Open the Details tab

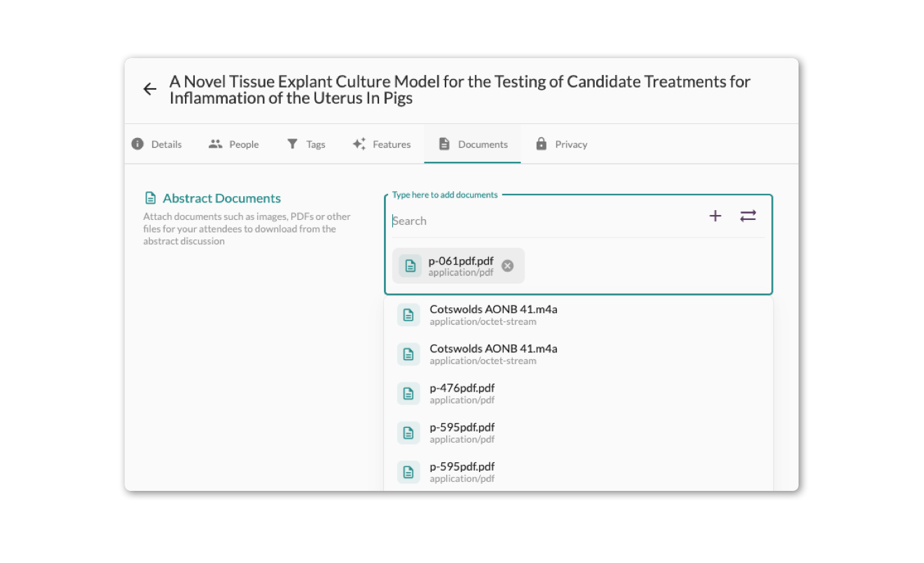tap(157, 144)
